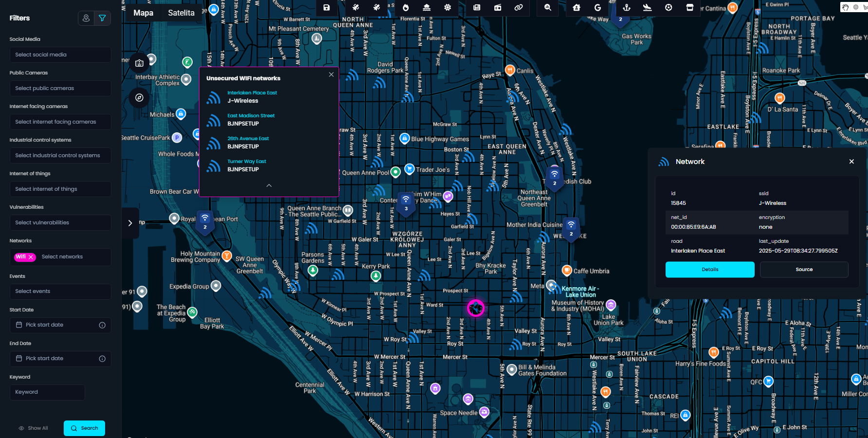Select the East Madison Street BJNPSETUP network

coord(269,120)
